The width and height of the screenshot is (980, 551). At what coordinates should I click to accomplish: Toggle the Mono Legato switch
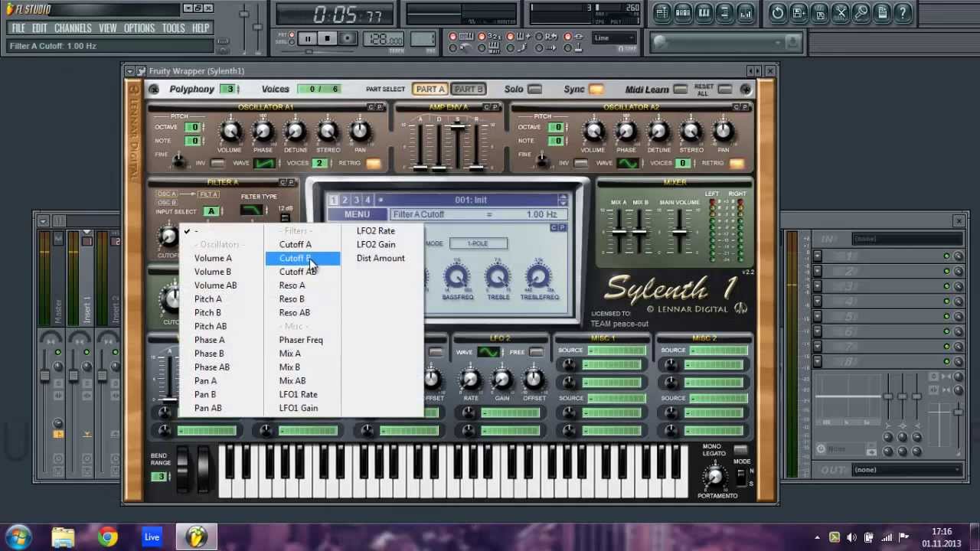[x=740, y=450]
